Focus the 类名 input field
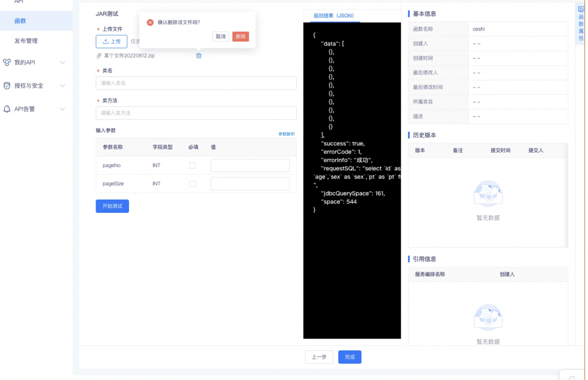588x380 pixels. [196, 83]
